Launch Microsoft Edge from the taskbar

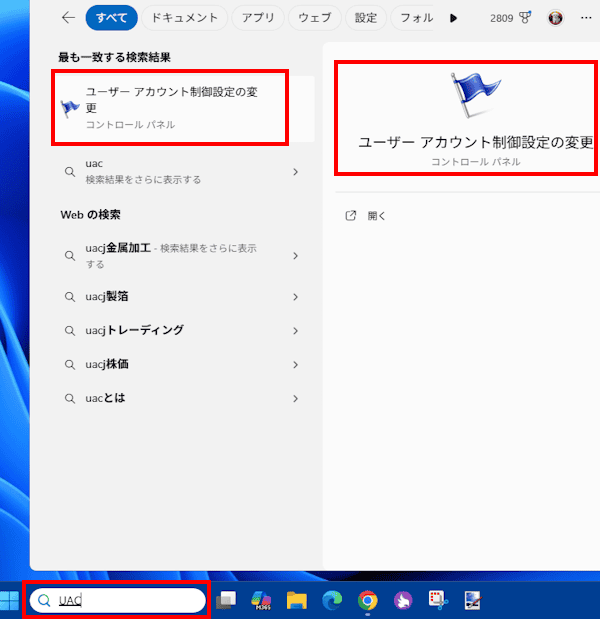(332, 600)
